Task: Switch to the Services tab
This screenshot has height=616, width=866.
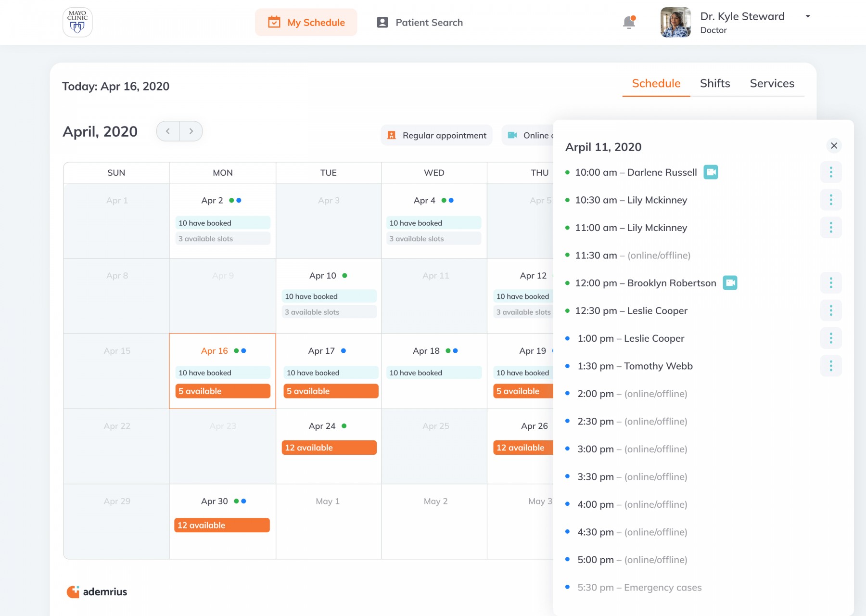Action: coord(772,83)
